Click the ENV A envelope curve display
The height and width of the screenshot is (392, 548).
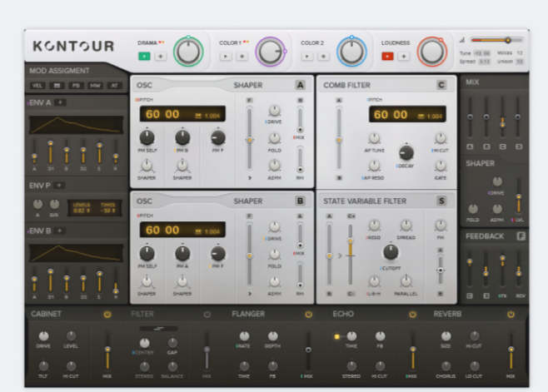point(76,125)
